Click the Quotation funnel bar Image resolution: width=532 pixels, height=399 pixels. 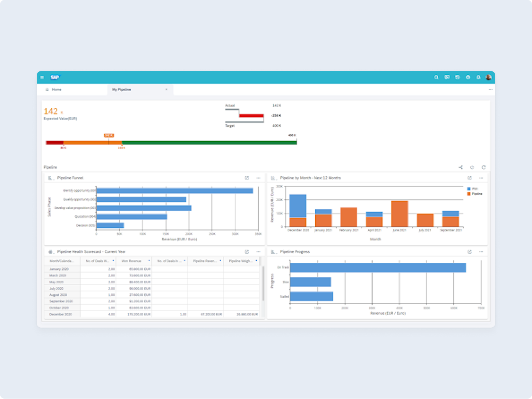click(132, 217)
